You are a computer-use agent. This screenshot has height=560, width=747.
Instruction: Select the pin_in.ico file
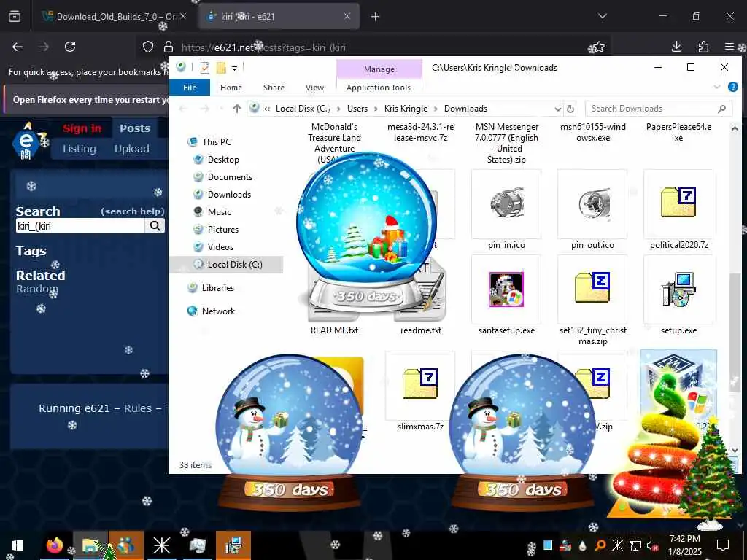(506, 211)
